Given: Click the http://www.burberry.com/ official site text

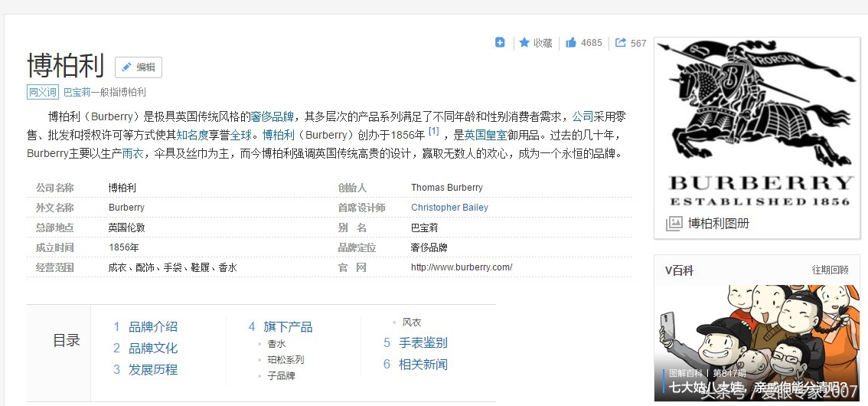Looking at the screenshot, I should pos(462,267).
